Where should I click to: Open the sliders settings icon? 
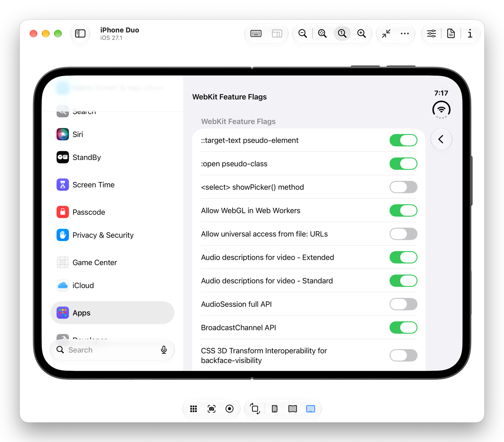(432, 33)
